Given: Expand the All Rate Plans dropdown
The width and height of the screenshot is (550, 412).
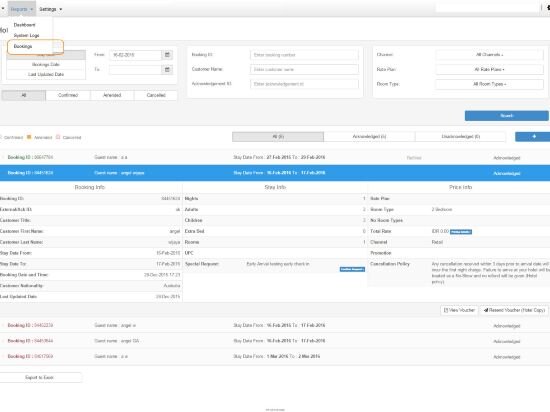Looking at the screenshot, I should tap(489, 69).
